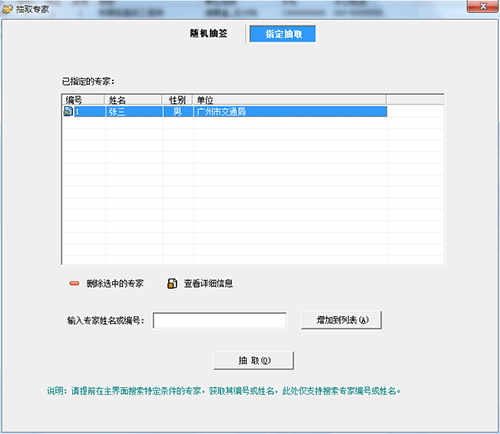Screen dimensions: 500x434
Task: Sort by the 编号 column header
Action: [x=83, y=100]
